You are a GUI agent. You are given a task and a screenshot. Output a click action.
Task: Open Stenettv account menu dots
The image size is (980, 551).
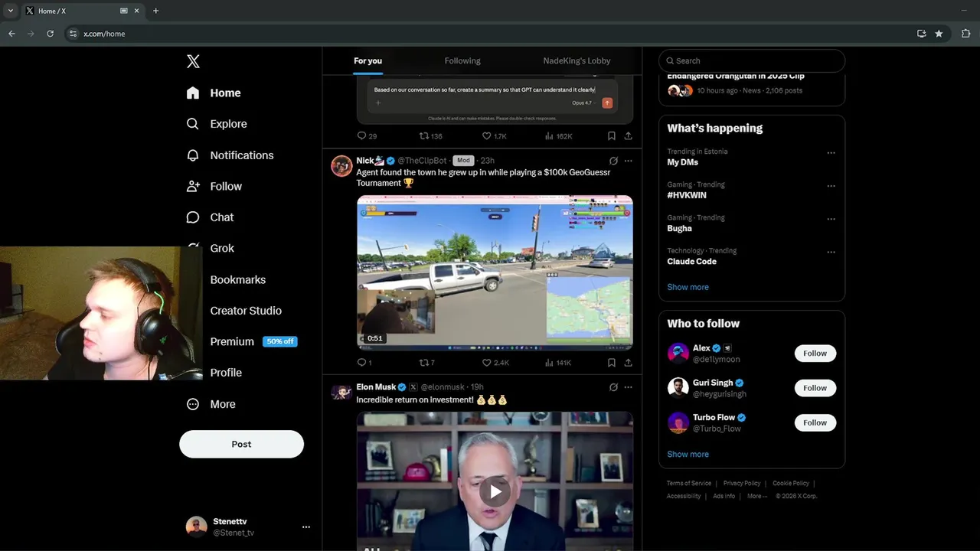click(306, 527)
